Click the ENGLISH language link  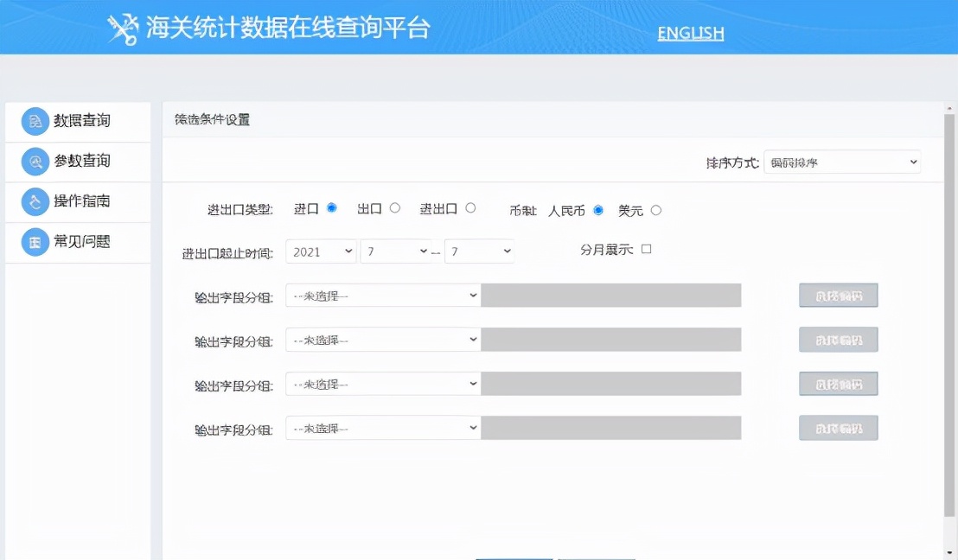(690, 34)
